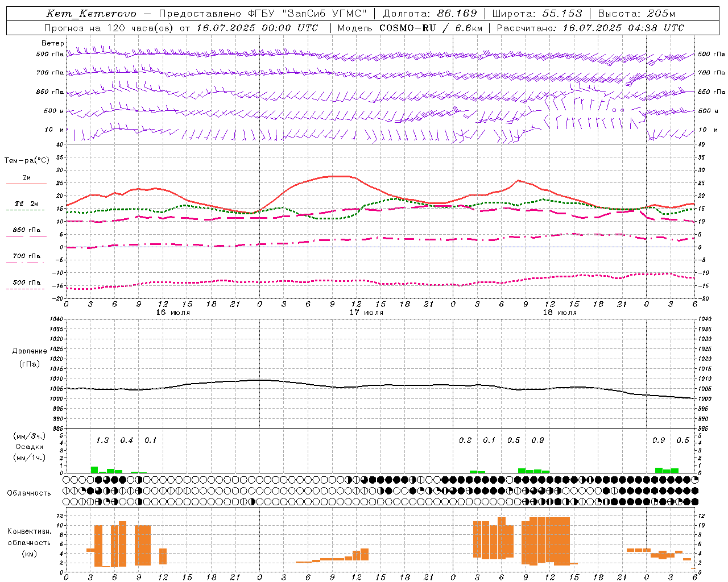Click the 18 июля date label
The width and height of the screenshot is (728, 582).
click(560, 313)
